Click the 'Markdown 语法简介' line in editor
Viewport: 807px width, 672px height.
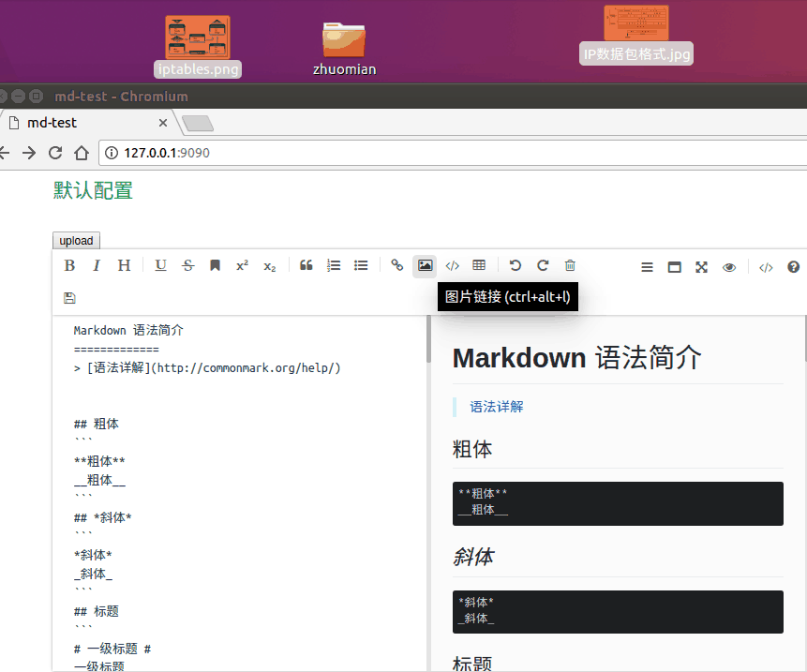pyautogui.click(x=128, y=330)
